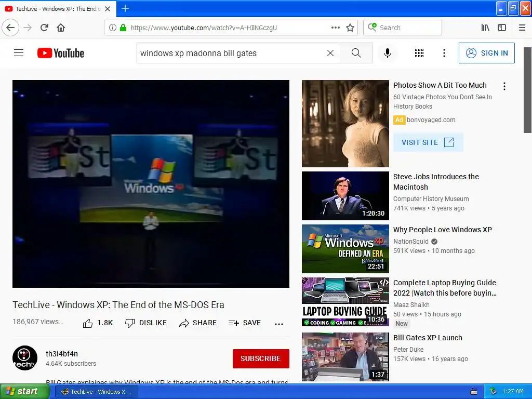Reload the current page
Image resolution: width=532 pixels, height=399 pixels.
(45, 28)
